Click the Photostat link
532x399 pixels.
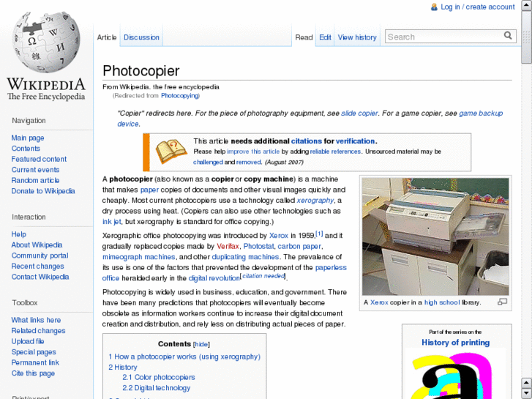258,246
